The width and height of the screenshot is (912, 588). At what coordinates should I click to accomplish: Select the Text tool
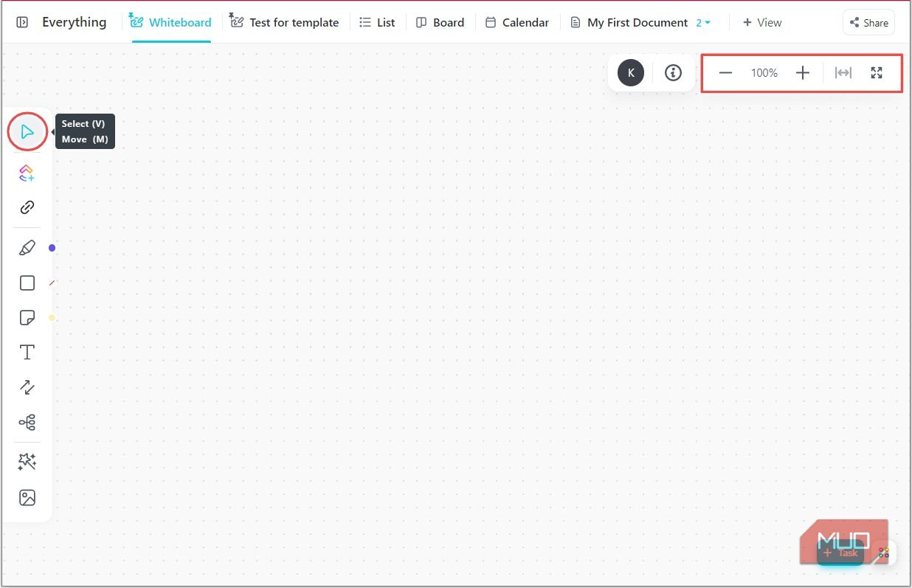[27, 352]
